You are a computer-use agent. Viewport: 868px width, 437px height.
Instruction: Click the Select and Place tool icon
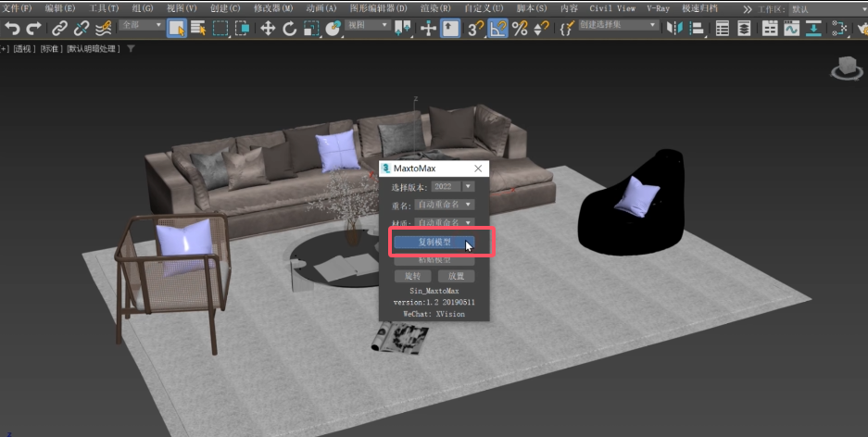pos(333,28)
